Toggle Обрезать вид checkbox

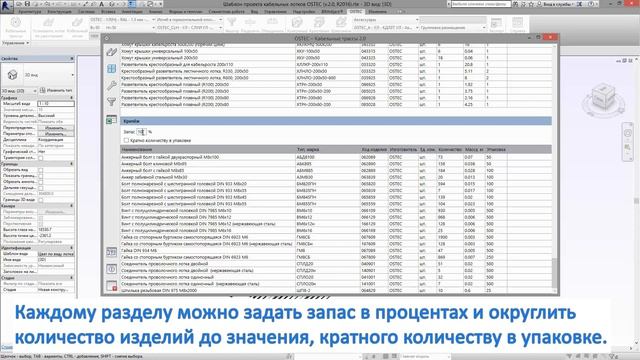point(40,170)
